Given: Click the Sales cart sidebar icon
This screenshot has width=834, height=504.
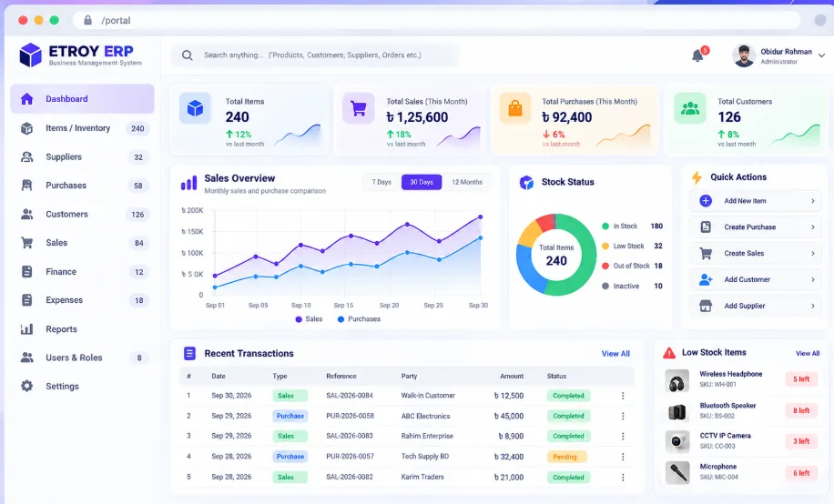Looking at the screenshot, I should pyautogui.click(x=26, y=242).
